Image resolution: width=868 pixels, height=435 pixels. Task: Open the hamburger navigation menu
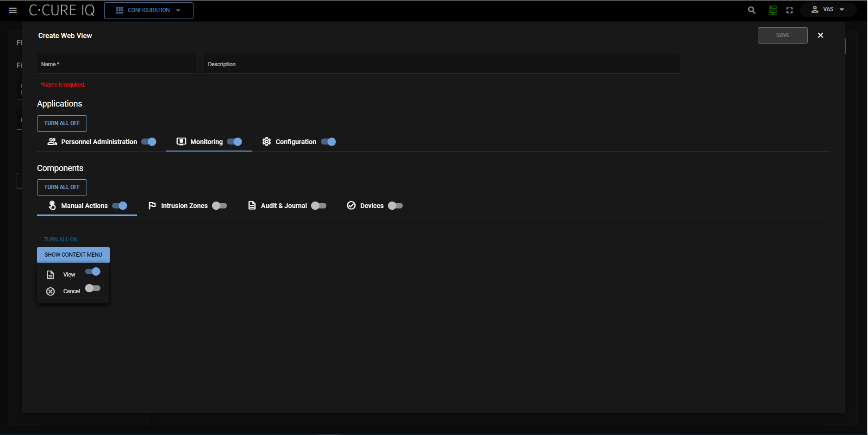[12, 10]
